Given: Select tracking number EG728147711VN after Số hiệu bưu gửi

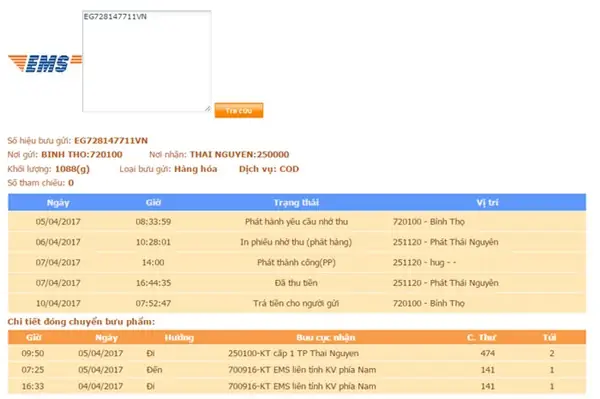Looking at the screenshot, I should [x=111, y=140].
